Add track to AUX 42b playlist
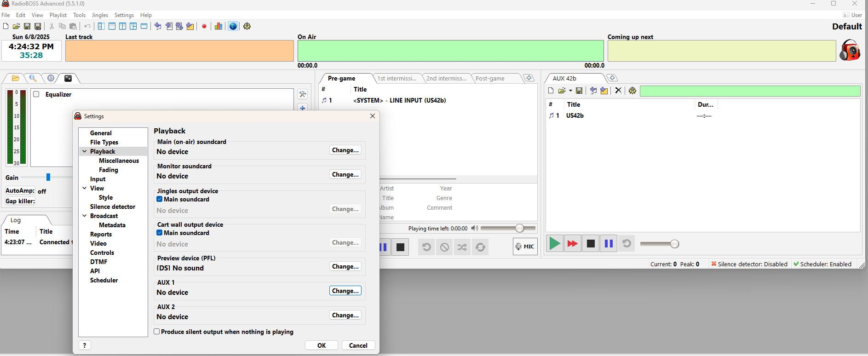 593,91
